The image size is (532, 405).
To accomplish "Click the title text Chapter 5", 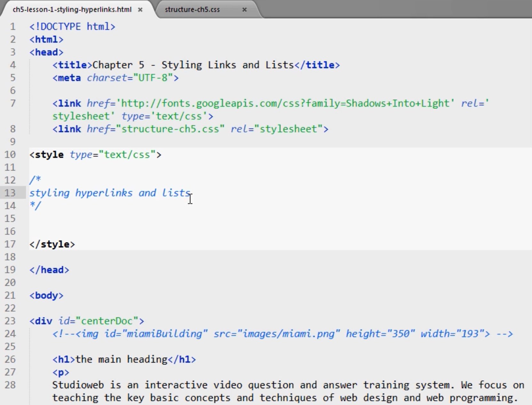I will click(118, 65).
